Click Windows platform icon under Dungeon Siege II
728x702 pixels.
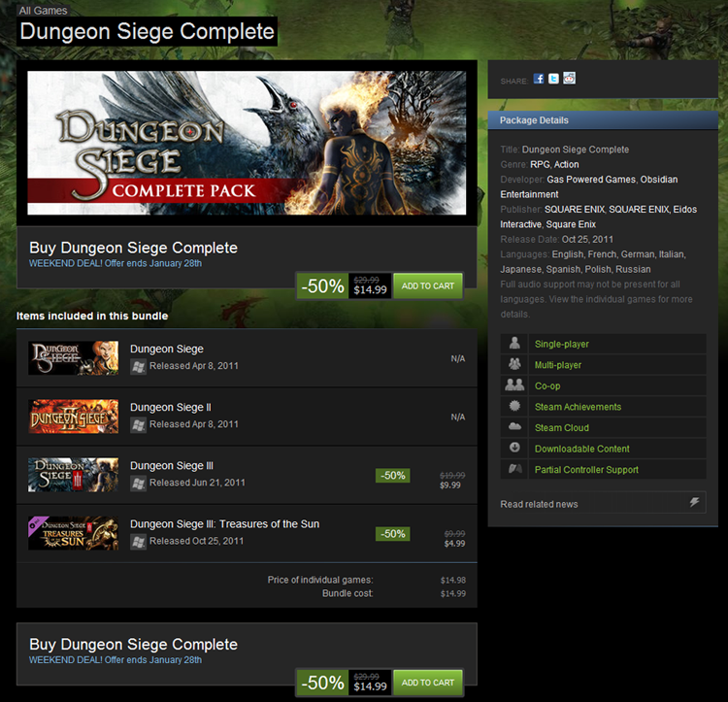(138, 425)
